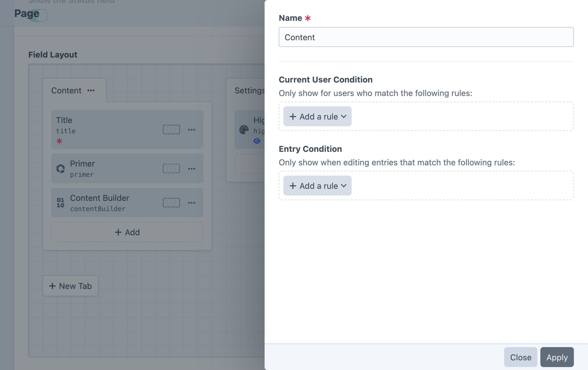This screenshot has width=588, height=370.
Task: Click the eye visibility icon on Highlight
Action: tap(257, 141)
